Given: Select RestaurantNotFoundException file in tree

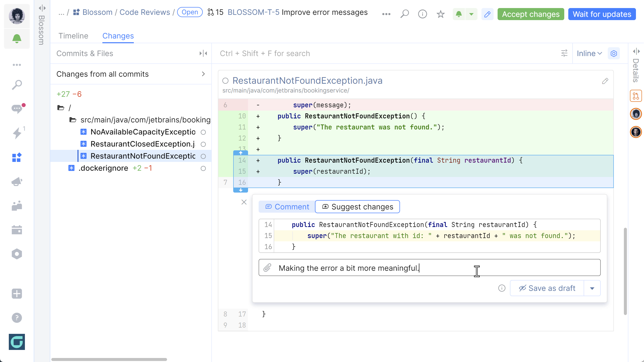Looking at the screenshot, I should click(143, 156).
